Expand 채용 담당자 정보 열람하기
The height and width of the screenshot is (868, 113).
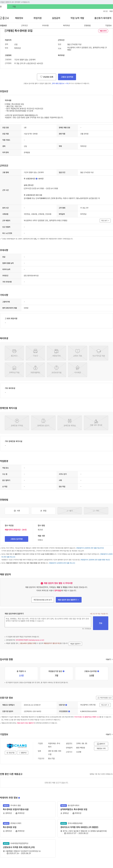pyautogui.click(x=69, y=600)
